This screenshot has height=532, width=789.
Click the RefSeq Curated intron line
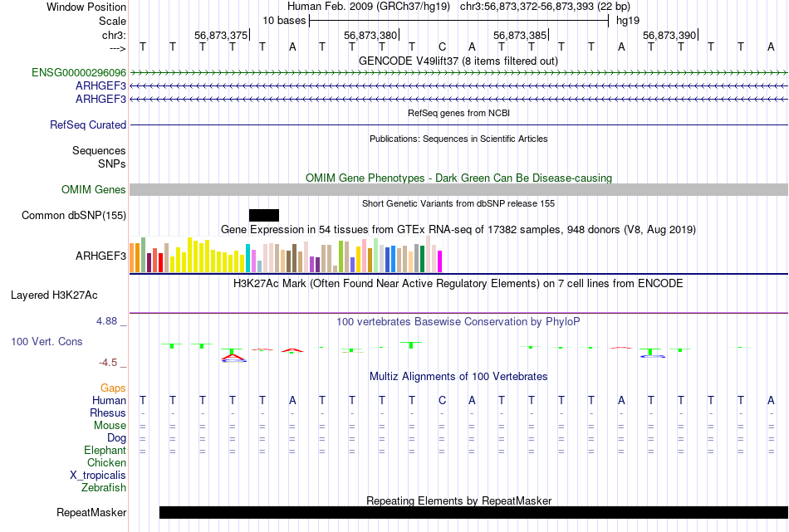(458, 124)
